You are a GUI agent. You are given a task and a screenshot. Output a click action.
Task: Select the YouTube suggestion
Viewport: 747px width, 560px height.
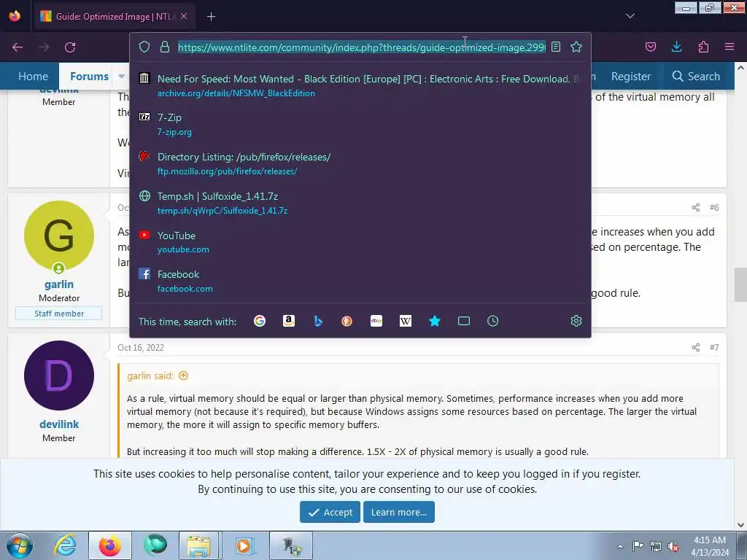tap(360, 242)
